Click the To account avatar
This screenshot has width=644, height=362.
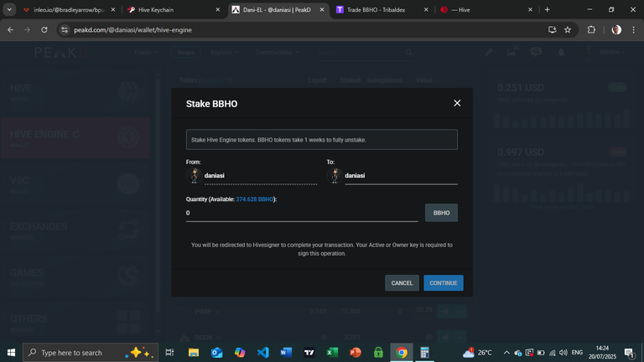pos(335,175)
